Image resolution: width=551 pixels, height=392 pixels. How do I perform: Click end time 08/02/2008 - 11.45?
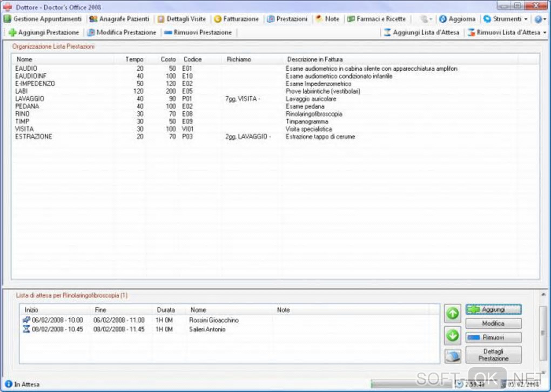click(x=119, y=329)
